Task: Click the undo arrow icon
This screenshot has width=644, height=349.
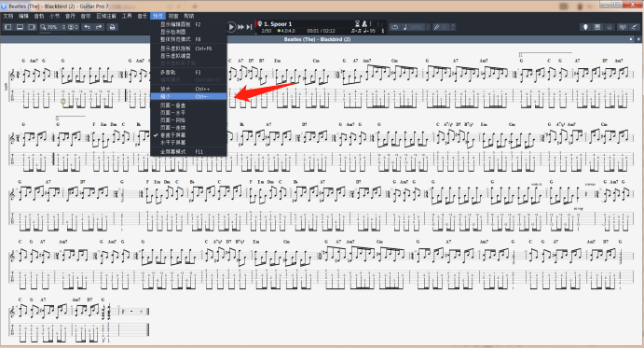Action: (87, 27)
